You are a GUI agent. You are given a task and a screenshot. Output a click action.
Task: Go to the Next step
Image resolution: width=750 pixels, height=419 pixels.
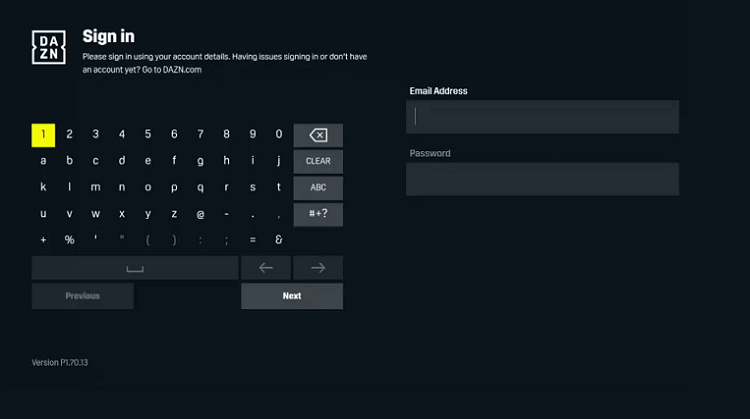coord(292,296)
